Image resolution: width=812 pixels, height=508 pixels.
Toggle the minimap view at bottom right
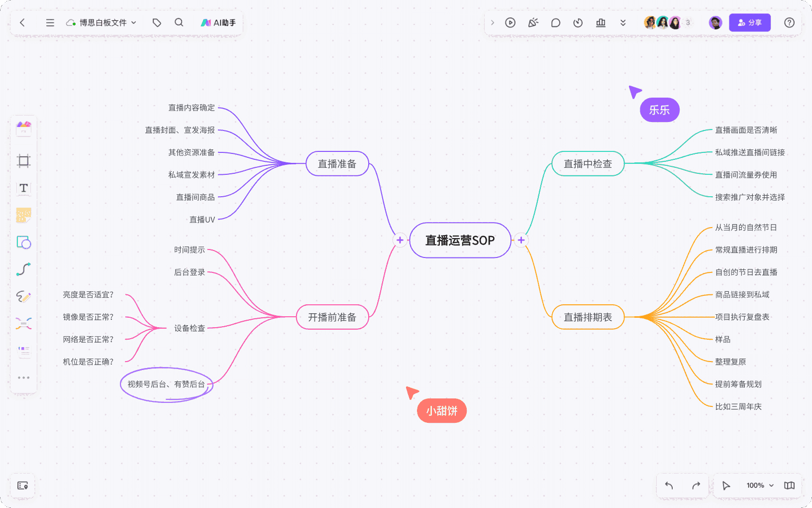pyautogui.click(x=789, y=486)
